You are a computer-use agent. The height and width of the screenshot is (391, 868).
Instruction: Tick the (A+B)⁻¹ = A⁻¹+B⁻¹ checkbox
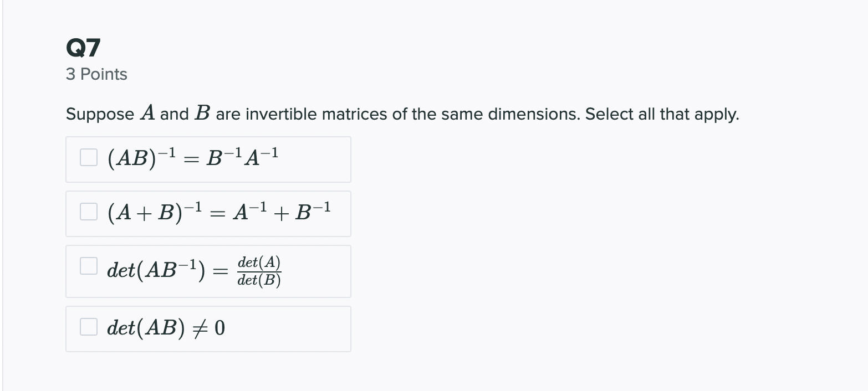[89, 212]
